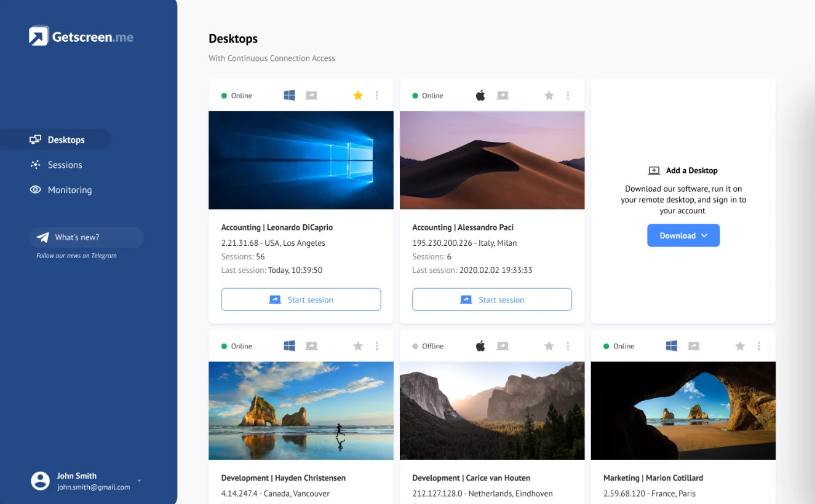Image resolution: width=815 pixels, height=504 pixels.
Task: Click the Windows icon on Hayden Christensen card
Action: pyautogui.click(x=289, y=346)
